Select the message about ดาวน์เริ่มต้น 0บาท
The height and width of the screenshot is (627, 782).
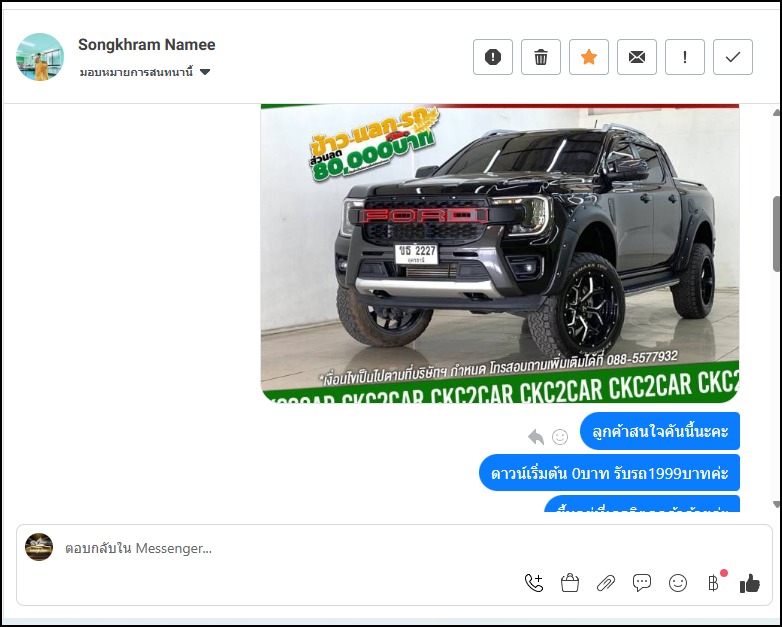coord(609,472)
